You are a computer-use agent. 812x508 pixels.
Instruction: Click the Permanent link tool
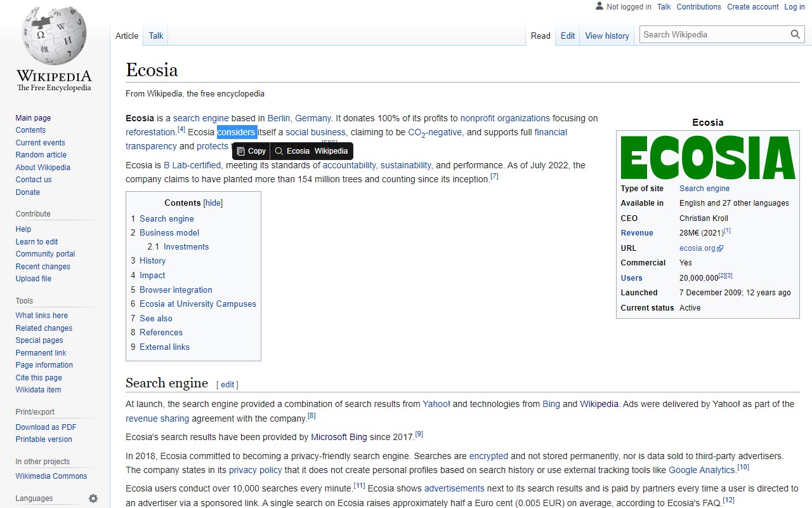(x=41, y=353)
